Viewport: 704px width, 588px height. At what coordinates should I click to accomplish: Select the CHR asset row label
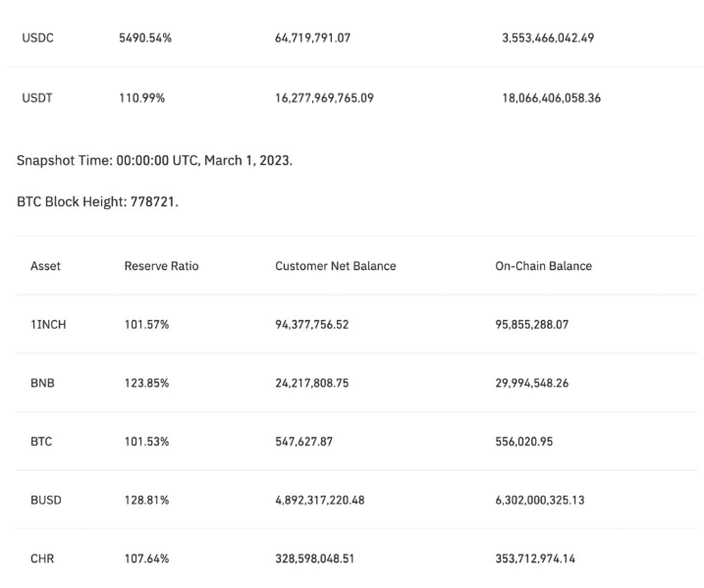point(42,559)
